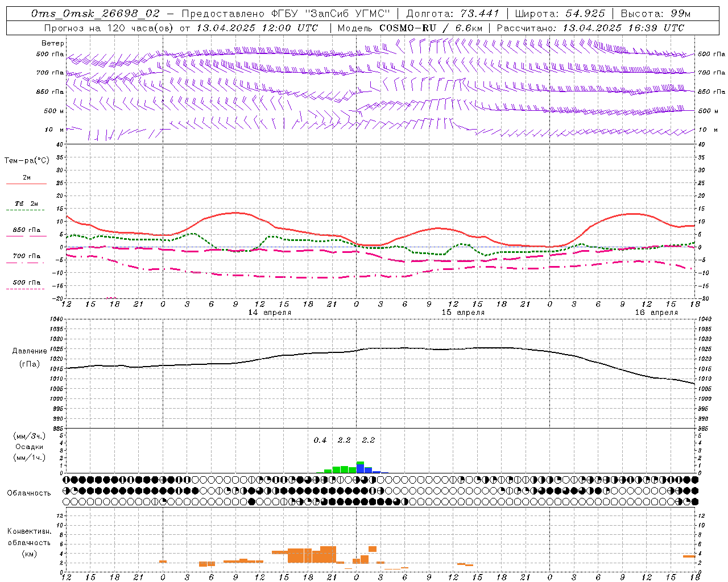This screenshot has width=728, height=582.
Task: Click the 15 апреля date label
Action: click(x=463, y=313)
